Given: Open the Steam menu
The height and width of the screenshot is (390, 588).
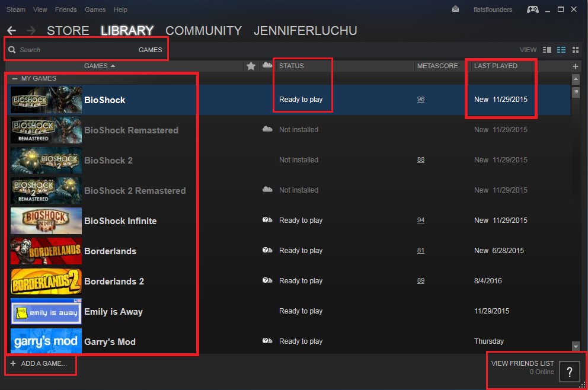Looking at the screenshot, I should pyautogui.click(x=16, y=9).
